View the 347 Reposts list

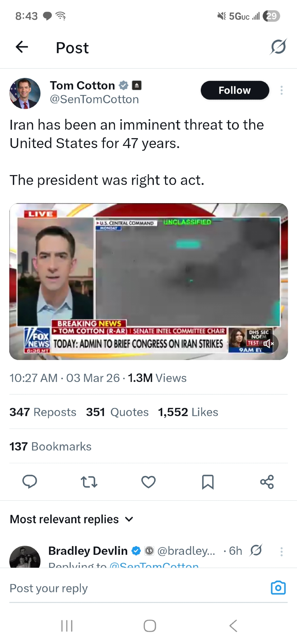(43, 412)
